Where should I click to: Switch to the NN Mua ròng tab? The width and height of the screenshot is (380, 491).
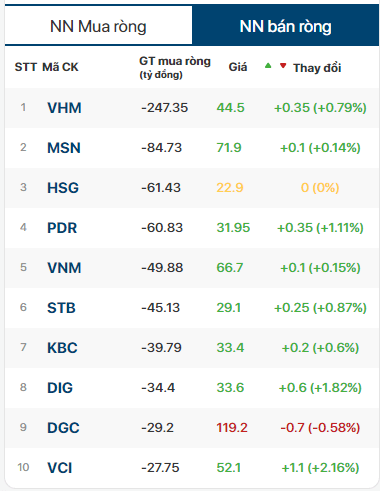98,26
